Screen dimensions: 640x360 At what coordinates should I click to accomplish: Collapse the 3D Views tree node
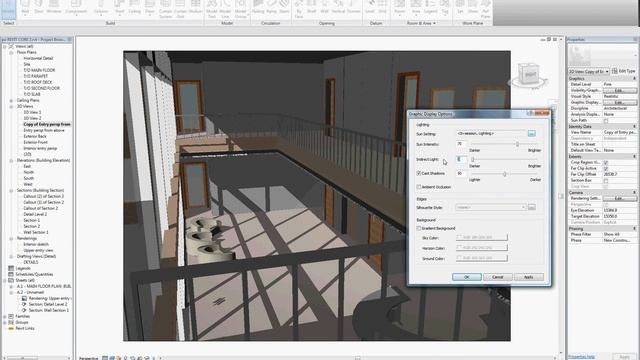click(x=11, y=106)
